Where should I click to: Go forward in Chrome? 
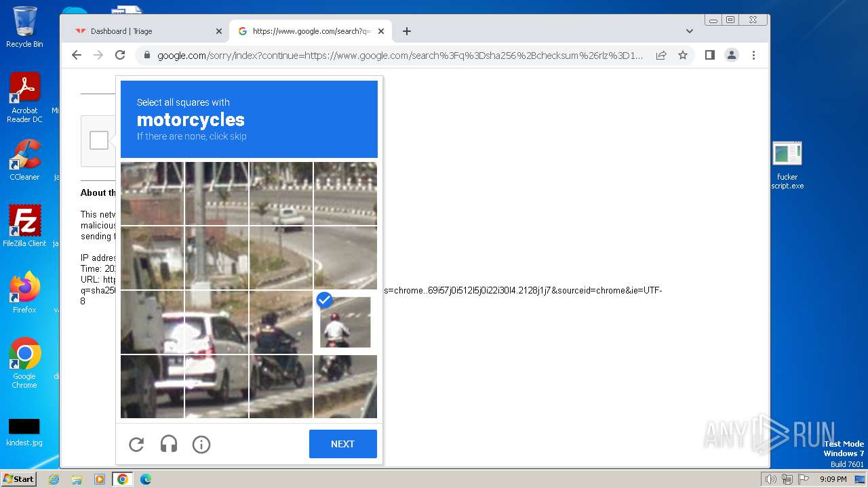click(x=98, y=55)
